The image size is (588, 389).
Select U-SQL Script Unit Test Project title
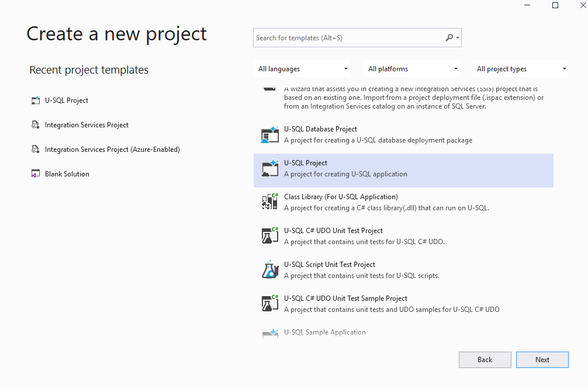[x=330, y=265]
